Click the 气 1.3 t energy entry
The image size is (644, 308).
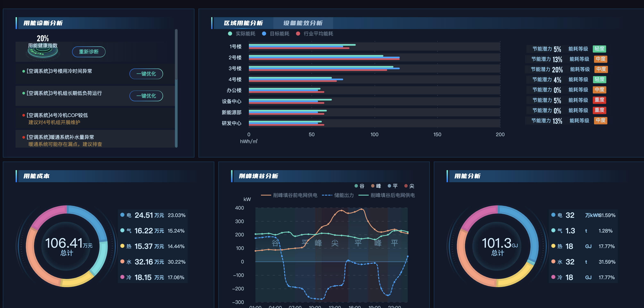coord(583,231)
